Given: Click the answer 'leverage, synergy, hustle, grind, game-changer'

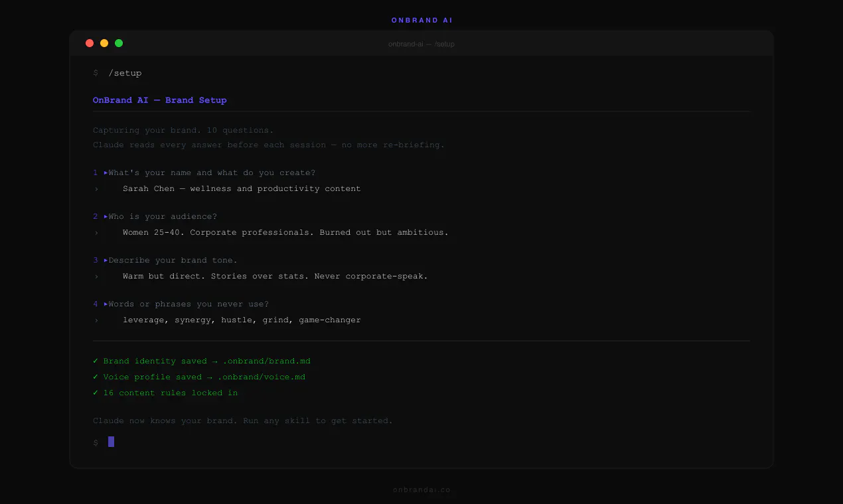Looking at the screenshot, I should 242,320.
